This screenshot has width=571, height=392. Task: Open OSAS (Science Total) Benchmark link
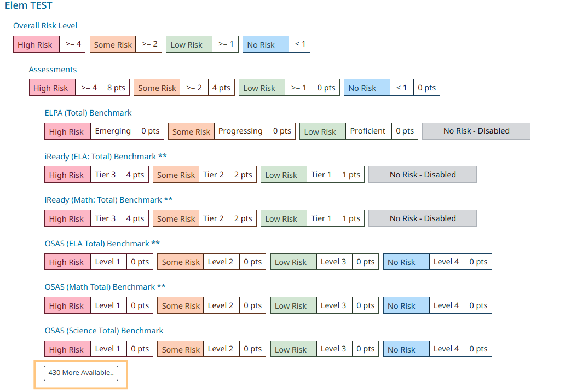click(104, 331)
